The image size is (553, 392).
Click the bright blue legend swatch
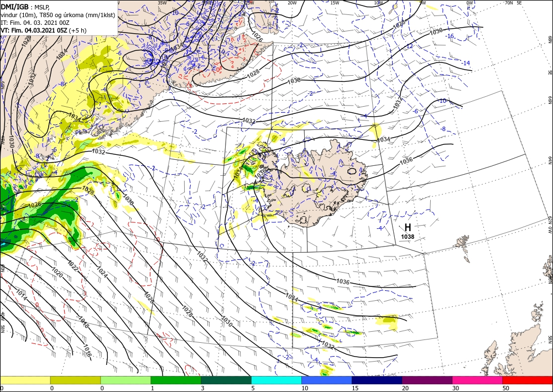click(327, 380)
